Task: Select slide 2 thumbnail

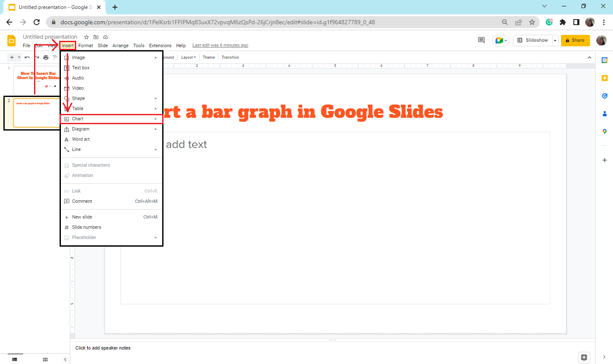Action: [37, 113]
